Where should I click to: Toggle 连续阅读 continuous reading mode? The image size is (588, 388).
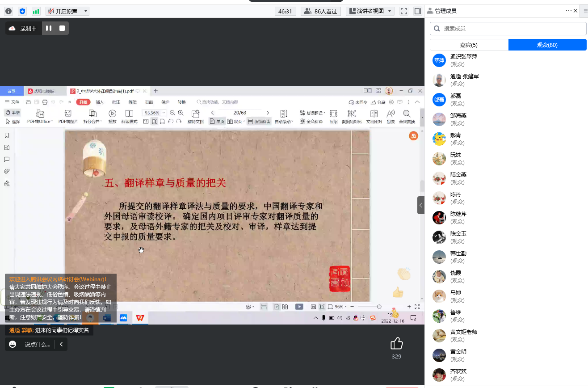pyautogui.click(x=259, y=121)
